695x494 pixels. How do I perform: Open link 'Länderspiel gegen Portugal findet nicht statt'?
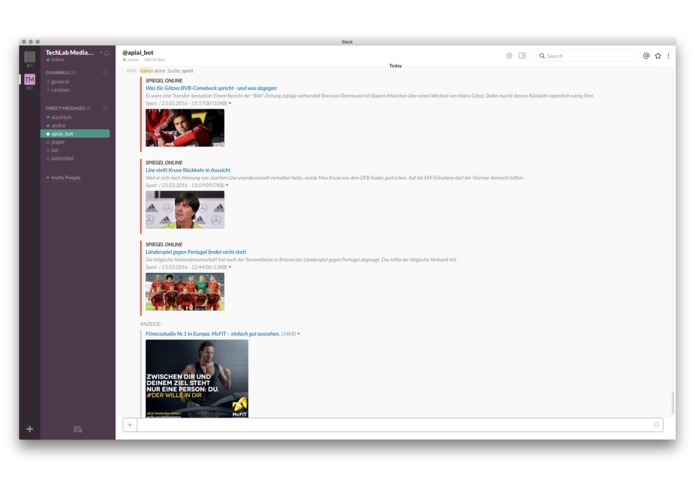point(196,252)
